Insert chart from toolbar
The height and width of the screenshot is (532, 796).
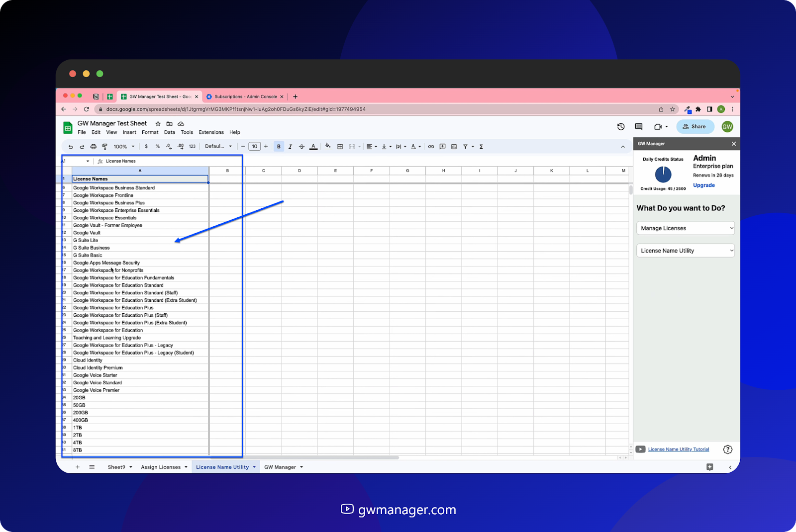454,147
